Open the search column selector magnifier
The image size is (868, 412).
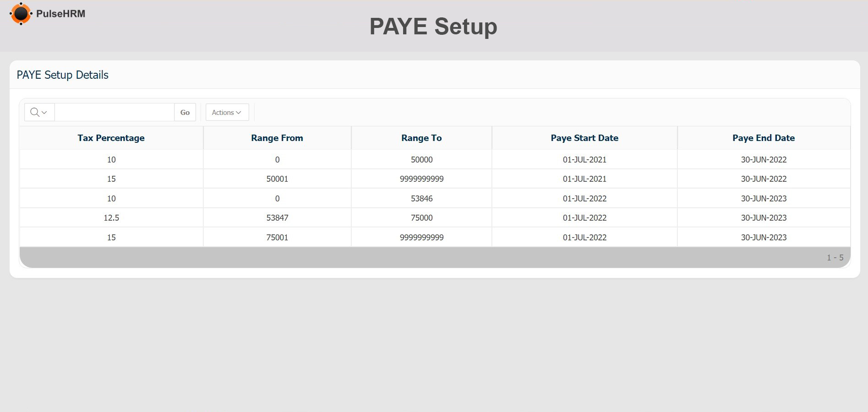(x=39, y=112)
